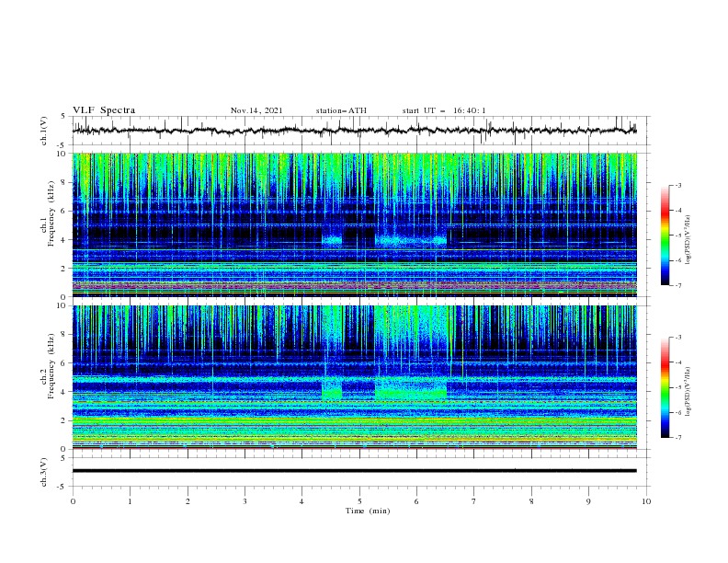Click time axis tick label "4"

pyautogui.click(x=301, y=501)
